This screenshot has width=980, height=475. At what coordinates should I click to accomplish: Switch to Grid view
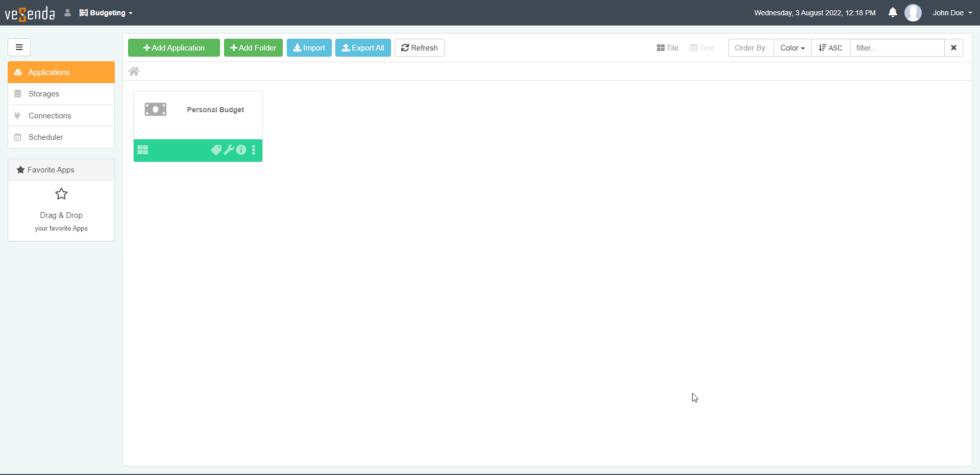(702, 48)
